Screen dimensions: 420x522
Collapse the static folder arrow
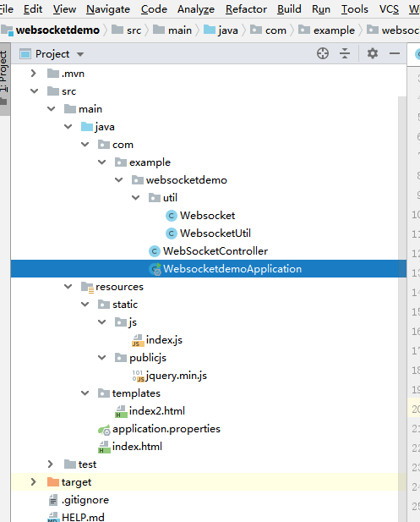coord(85,305)
